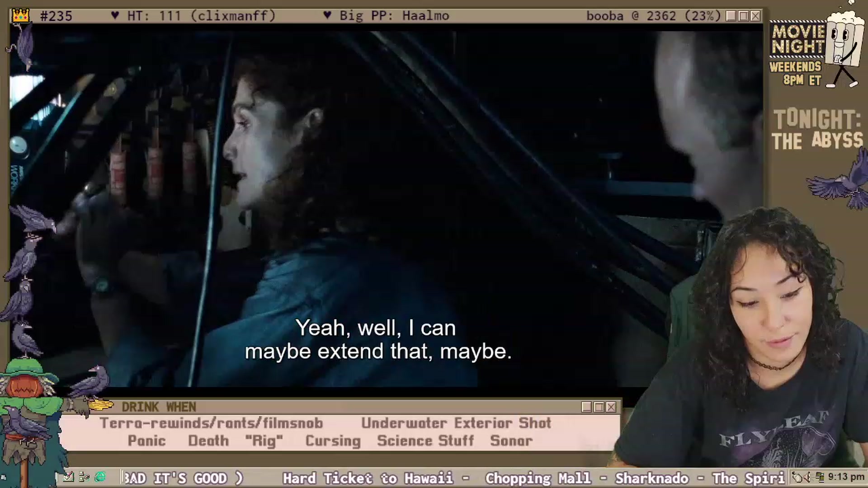Click the TONIGHT: THE ABYSS heading
Screen dimensions: 868x488
(817, 130)
